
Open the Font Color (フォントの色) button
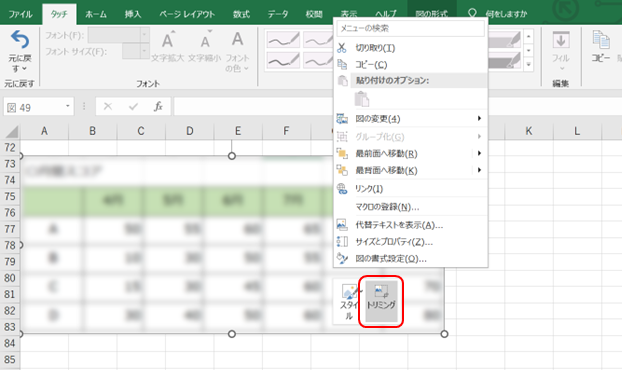click(x=237, y=52)
